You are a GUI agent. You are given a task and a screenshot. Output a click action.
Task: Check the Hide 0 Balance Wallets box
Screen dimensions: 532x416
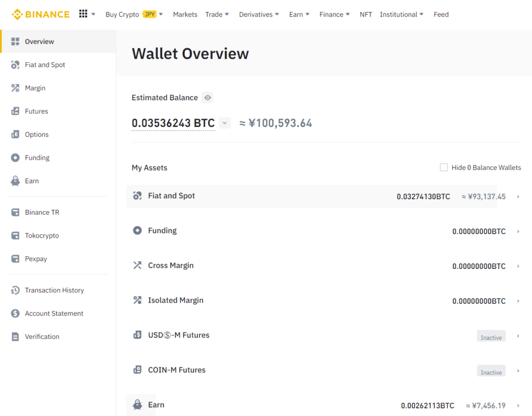tap(444, 167)
